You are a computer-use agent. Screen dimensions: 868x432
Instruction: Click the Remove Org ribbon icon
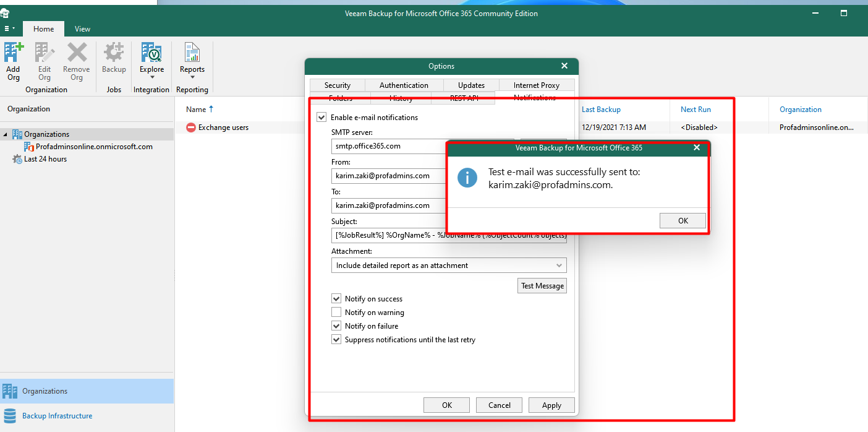coord(77,61)
